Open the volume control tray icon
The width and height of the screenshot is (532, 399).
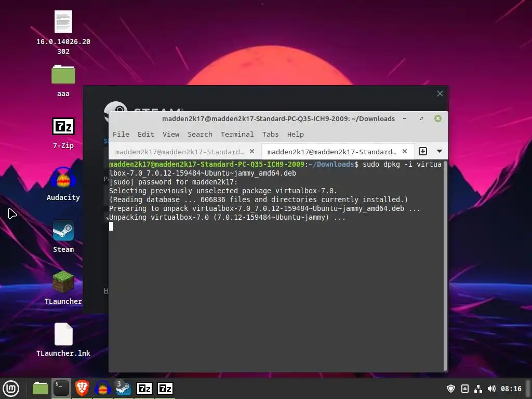491,389
